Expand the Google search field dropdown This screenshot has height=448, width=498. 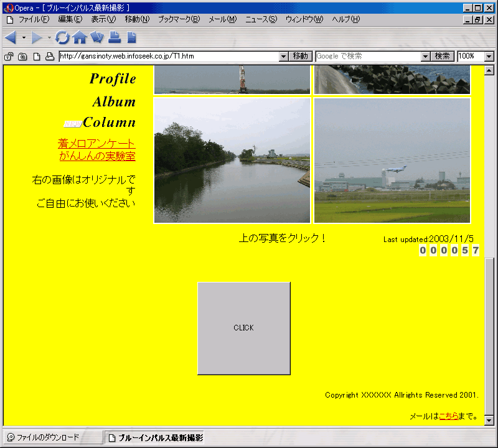click(x=425, y=57)
